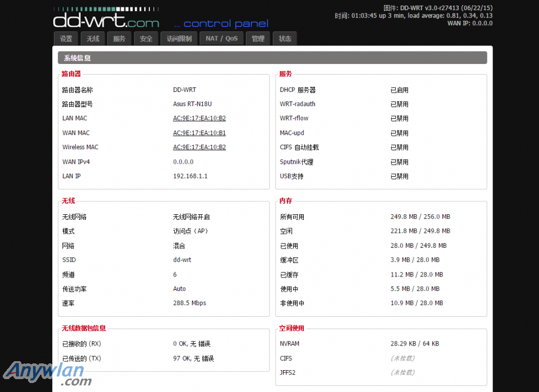Open the 访问限制 tab
The height and width of the screenshot is (392, 539).
(179, 39)
